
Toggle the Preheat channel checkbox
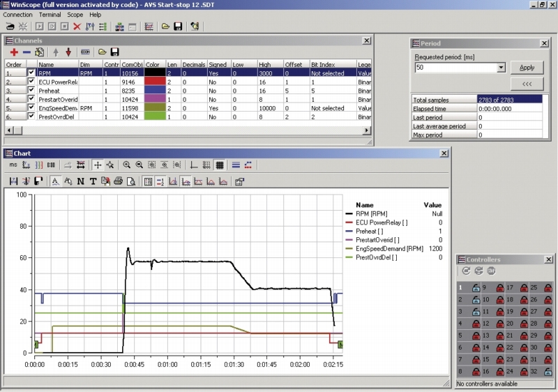31,90
